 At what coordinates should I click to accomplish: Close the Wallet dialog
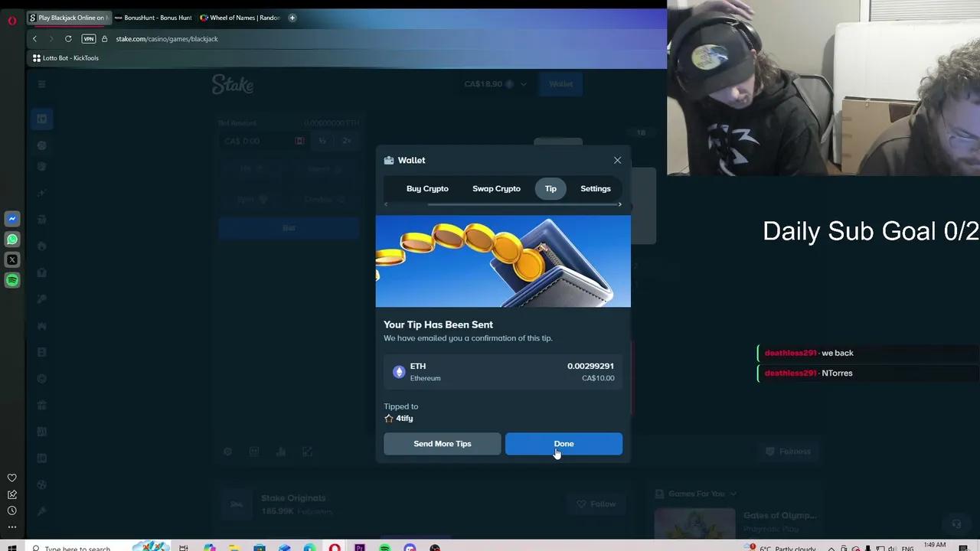point(617,160)
